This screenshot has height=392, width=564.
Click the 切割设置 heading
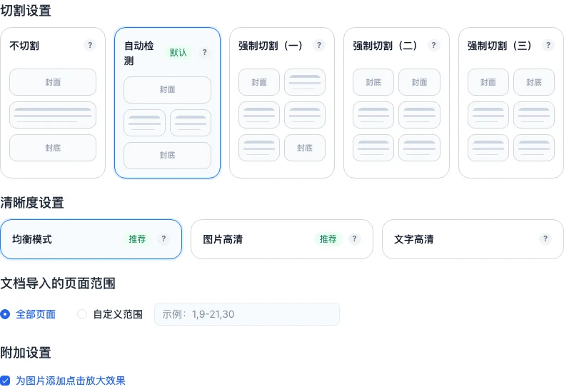click(26, 11)
